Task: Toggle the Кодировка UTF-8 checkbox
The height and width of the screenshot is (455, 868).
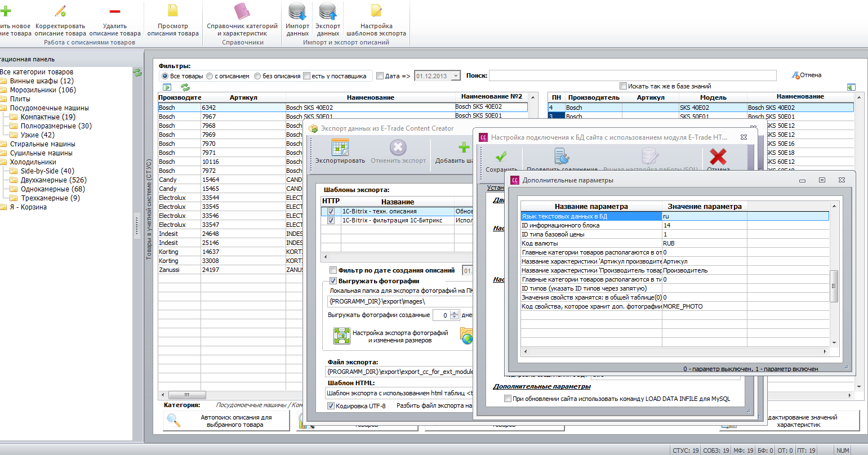Action: [x=331, y=405]
